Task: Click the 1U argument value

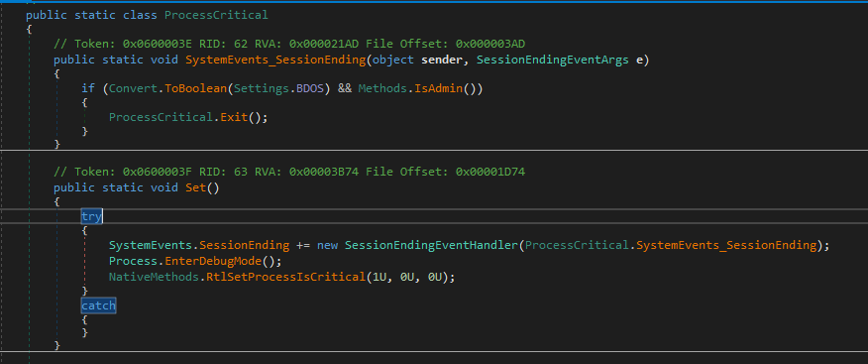Action: (x=380, y=277)
